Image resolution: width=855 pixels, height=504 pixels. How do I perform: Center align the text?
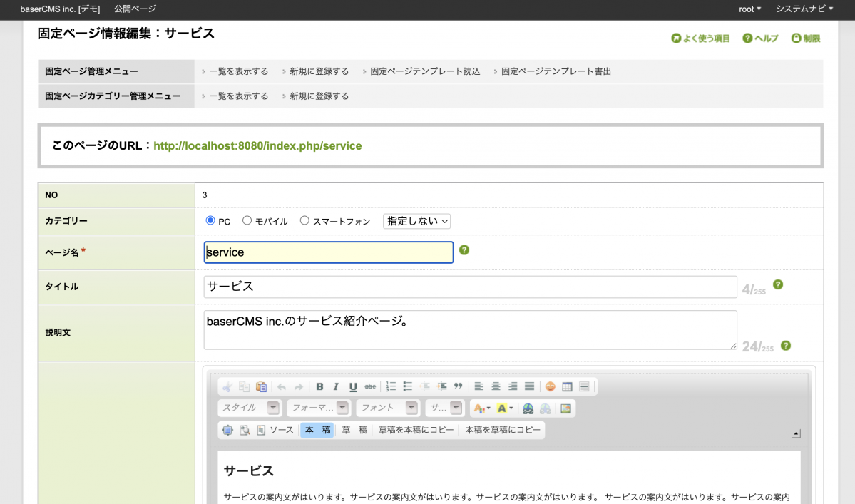tap(496, 386)
